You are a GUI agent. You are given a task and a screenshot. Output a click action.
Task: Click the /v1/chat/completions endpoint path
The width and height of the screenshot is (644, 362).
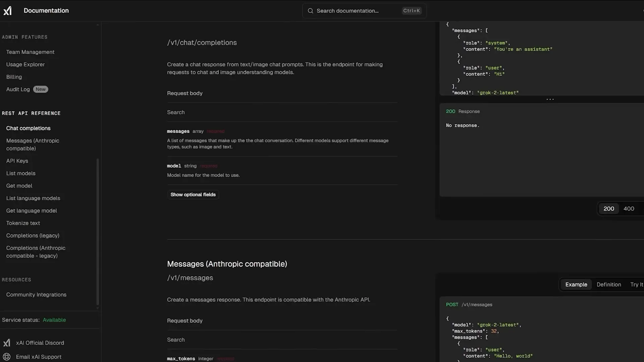coord(202,43)
